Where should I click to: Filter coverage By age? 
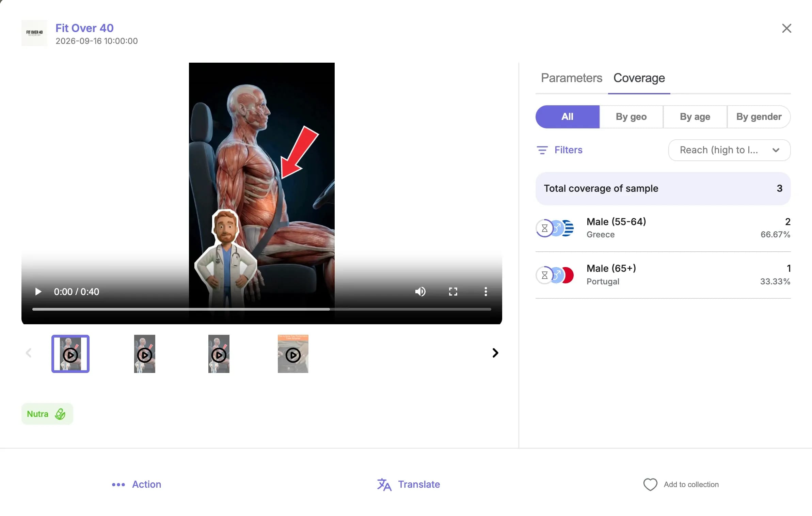point(695,117)
